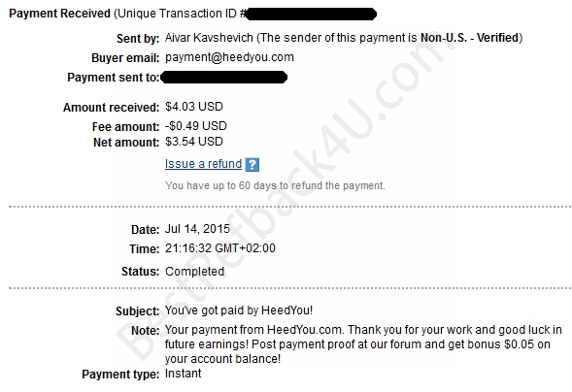
Task: Click the Issue a refund link
Action: [x=203, y=164]
